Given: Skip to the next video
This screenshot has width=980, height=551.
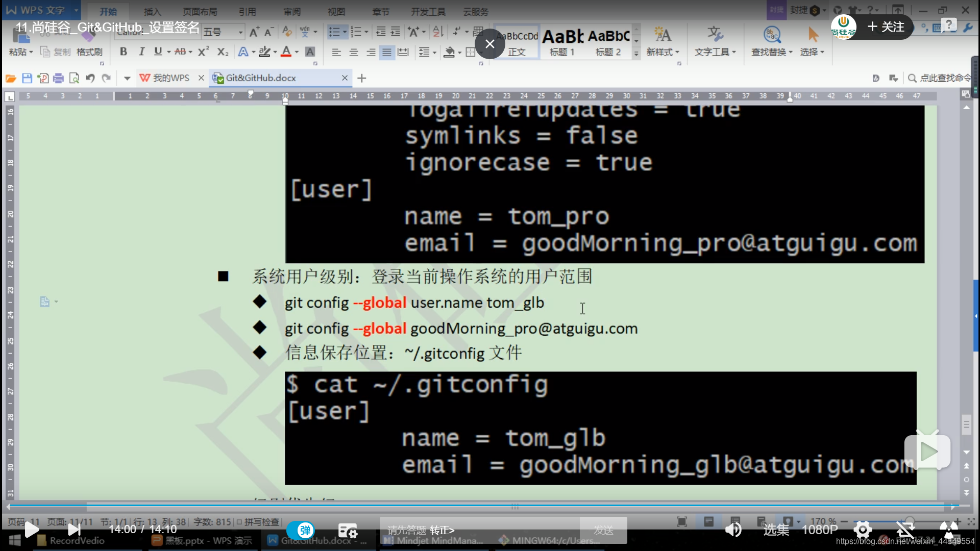Looking at the screenshot, I should (x=75, y=530).
